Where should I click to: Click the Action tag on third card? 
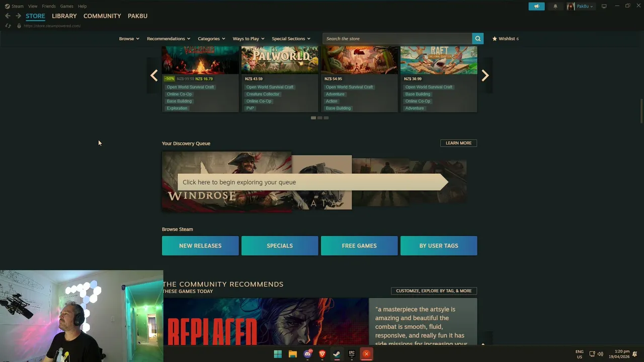[x=332, y=101]
